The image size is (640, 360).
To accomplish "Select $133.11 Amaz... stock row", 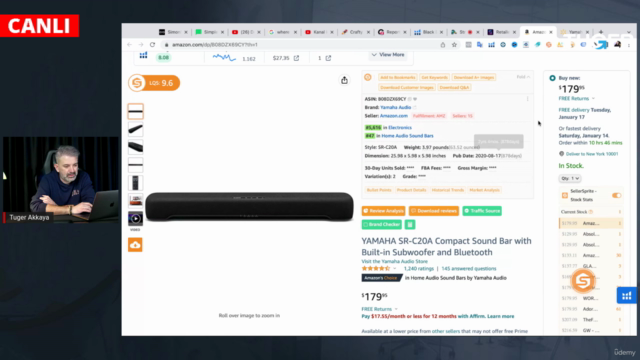I will (x=591, y=256).
